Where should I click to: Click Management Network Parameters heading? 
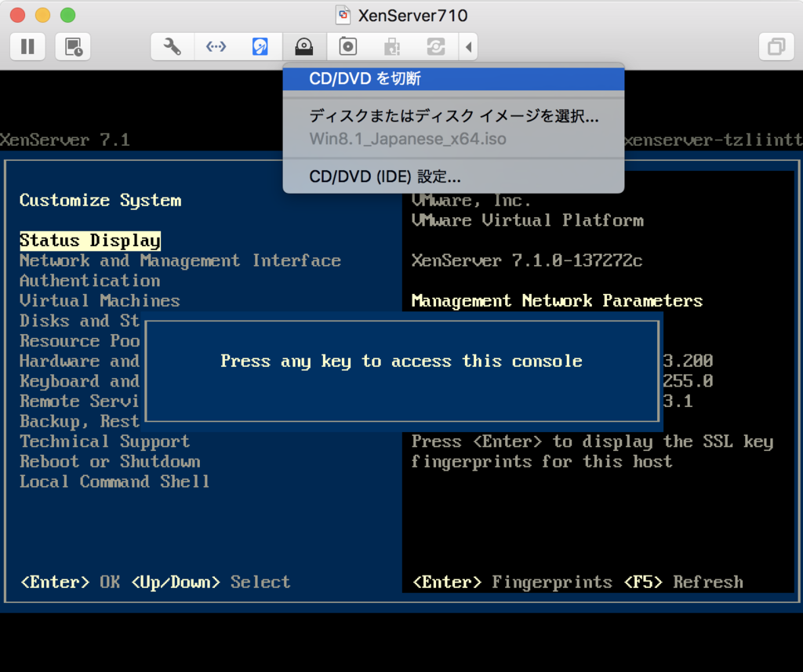[558, 300]
